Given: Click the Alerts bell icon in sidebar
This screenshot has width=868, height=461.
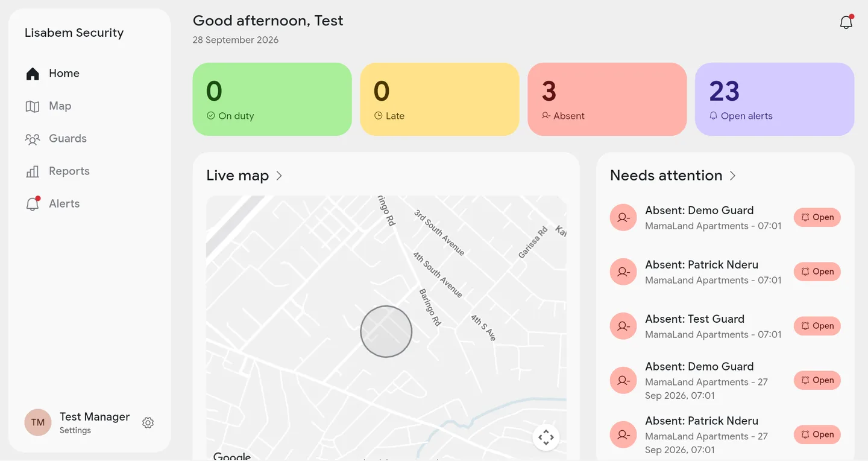Looking at the screenshot, I should (33, 204).
